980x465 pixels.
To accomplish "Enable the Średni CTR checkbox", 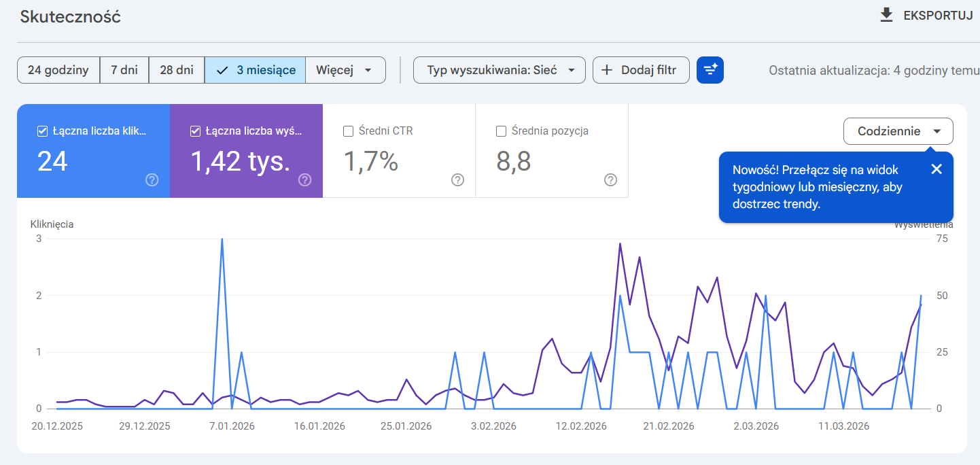I will point(348,131).
